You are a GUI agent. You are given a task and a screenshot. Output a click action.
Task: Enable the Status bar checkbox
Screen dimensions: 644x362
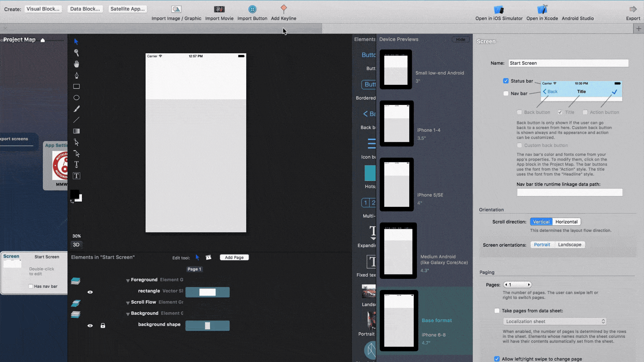[505, 80]
